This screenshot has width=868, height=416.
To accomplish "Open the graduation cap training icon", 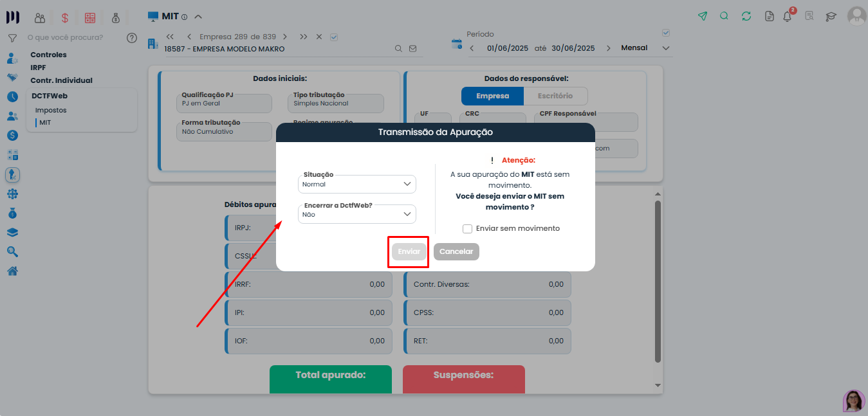I will click(831, 16).
